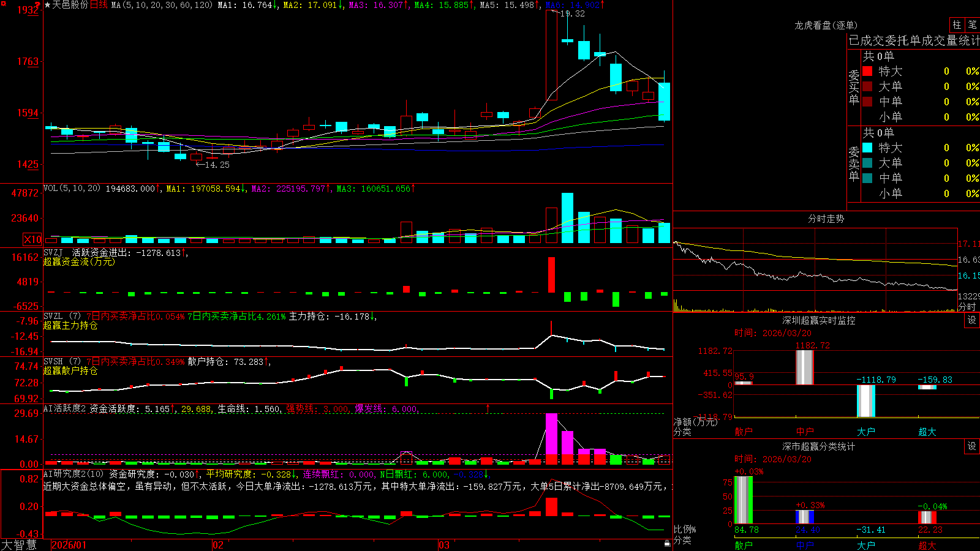This screenshot has width=980, height=551.
Task: Click the 14.25 low price label
Action: click(217, 165)
